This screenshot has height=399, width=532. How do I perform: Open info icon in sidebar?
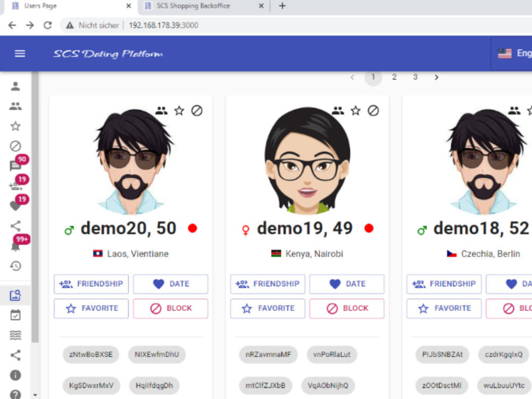click(15, 375)
